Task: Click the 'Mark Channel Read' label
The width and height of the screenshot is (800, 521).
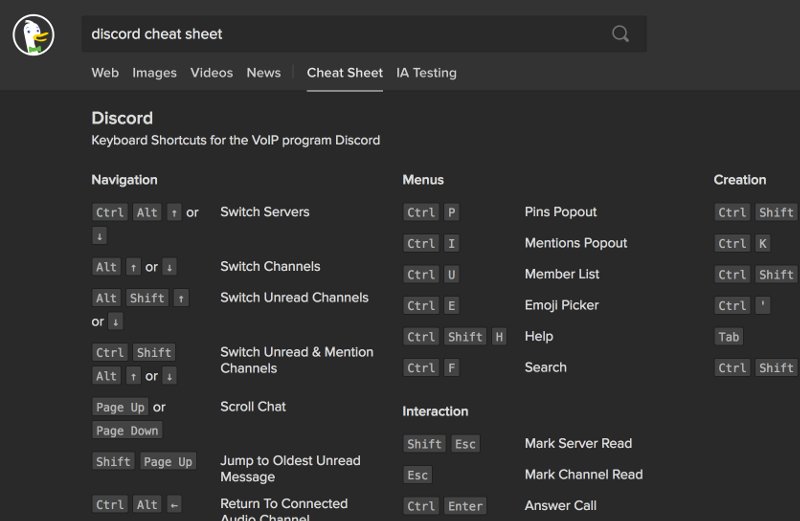Action: [x=584, y=475]
